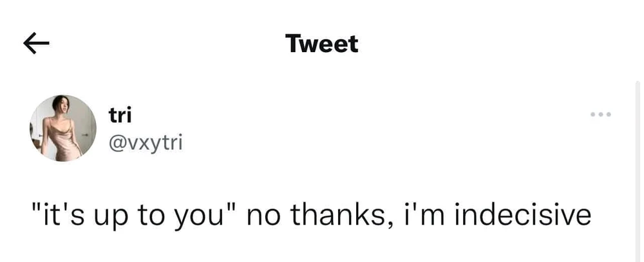Open tri's profile picture
644x262 pixels.
[62, 128]
